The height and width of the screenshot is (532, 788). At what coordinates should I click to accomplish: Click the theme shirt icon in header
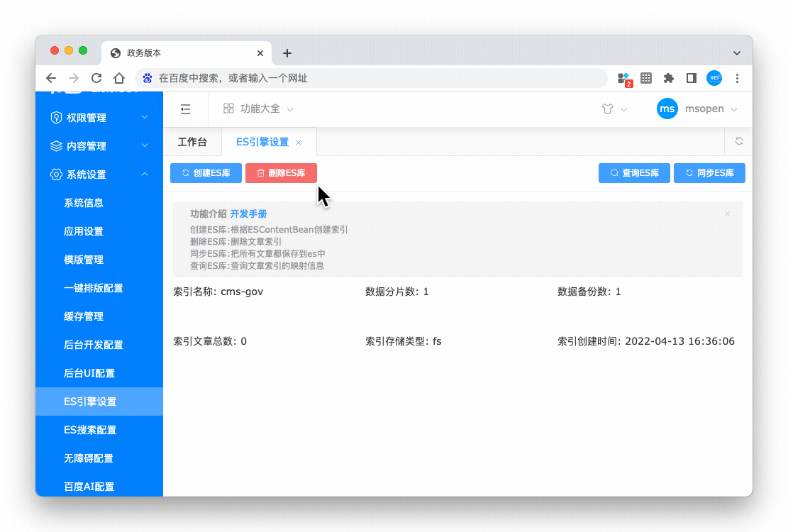(607, 109)
